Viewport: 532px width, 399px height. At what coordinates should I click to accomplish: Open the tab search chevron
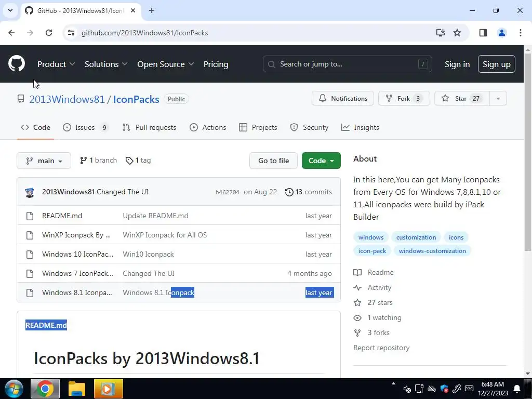tap(10, 10)
